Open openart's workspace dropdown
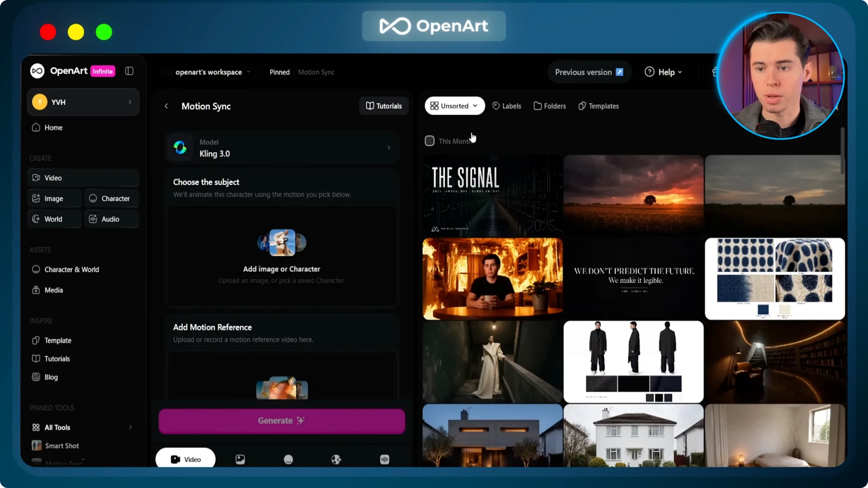 212,72
